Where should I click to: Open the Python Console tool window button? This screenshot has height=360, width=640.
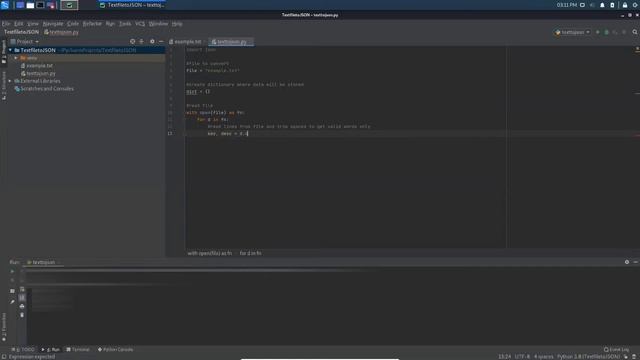click(x=116, y=349)
